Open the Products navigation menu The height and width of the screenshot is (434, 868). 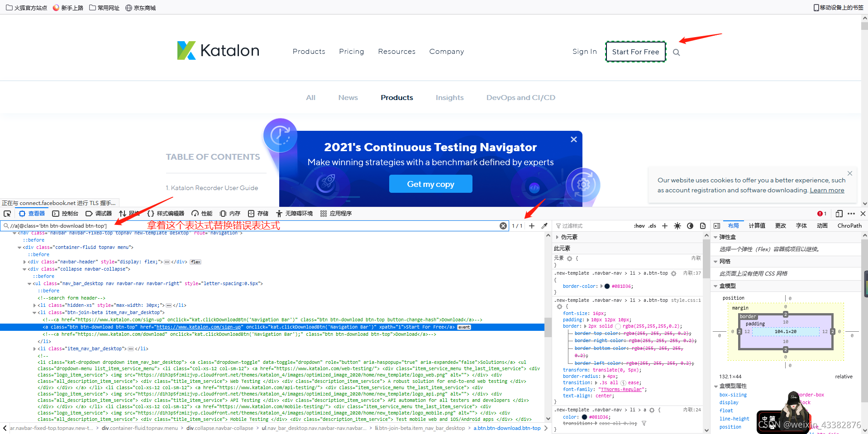(309, 52)
